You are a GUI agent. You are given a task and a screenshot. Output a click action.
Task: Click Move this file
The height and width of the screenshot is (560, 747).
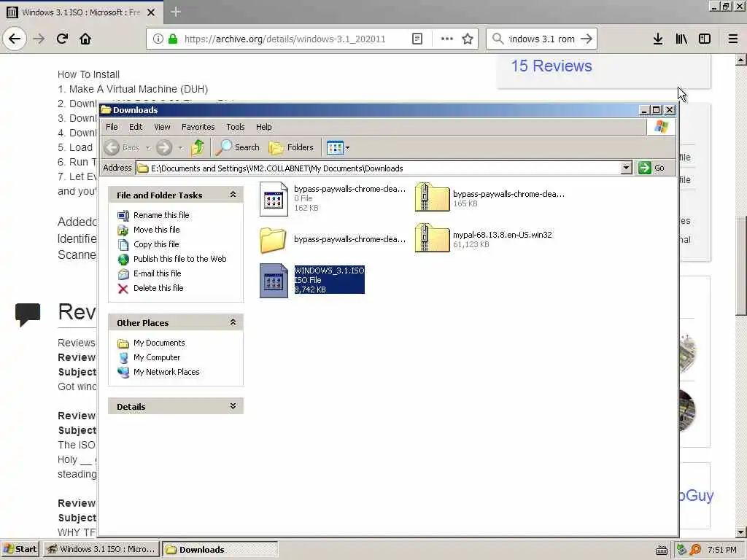click(x=156, y=230)
